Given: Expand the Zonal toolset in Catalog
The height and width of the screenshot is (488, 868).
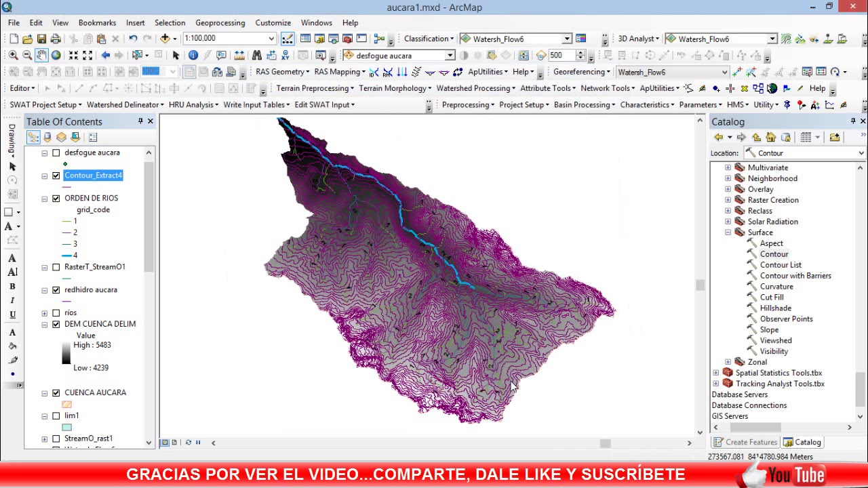Looking at the screenshot, I should [x=728, y=362].
